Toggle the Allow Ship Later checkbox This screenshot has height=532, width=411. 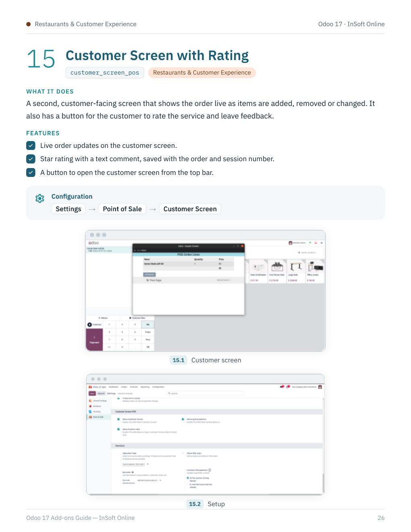[x=183, y=453]
